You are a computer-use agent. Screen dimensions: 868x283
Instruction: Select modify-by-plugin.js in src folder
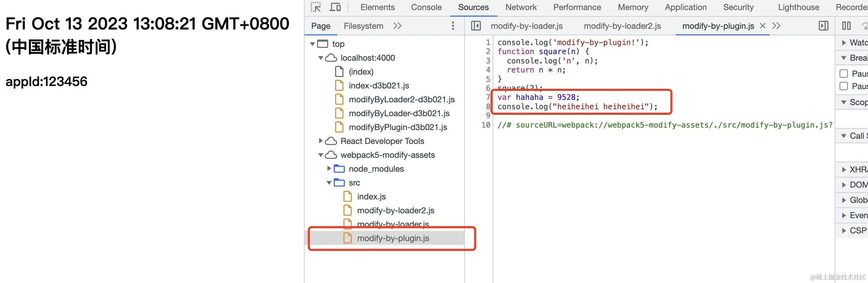click(393, 238)
